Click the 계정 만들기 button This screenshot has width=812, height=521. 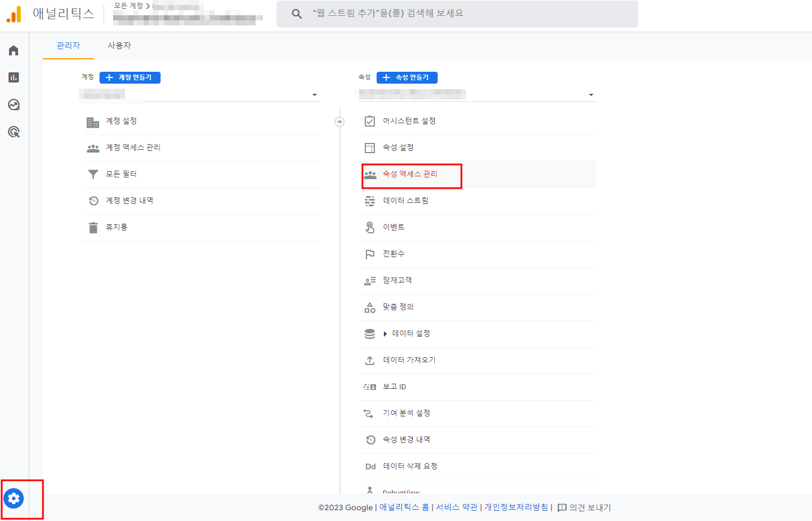click(129, 77)
